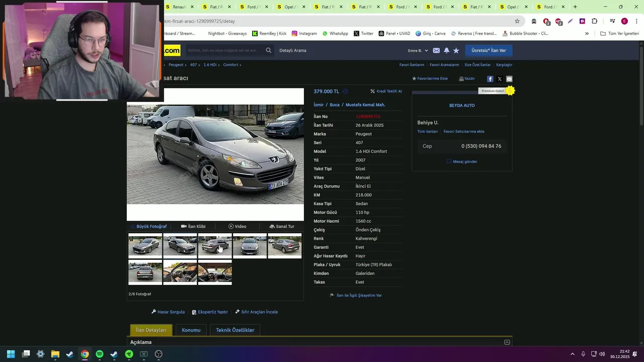
Task: Click the browser address bar
Action: (x=337, y=21)
